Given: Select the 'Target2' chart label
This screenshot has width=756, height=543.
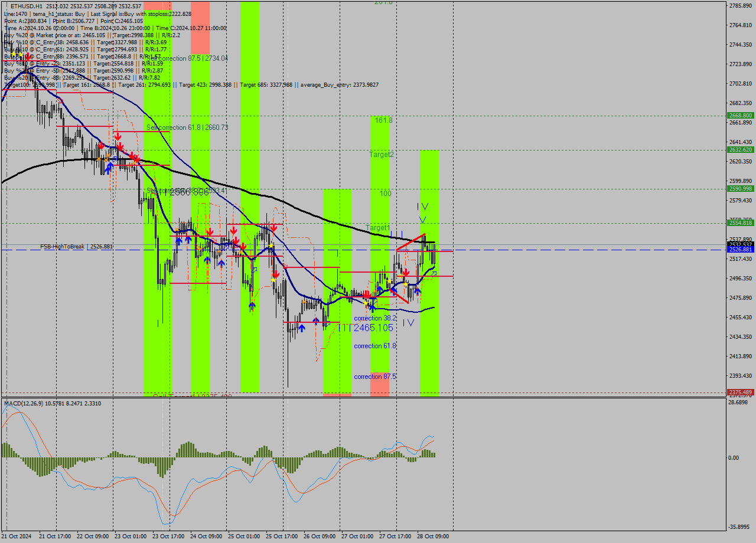Looking at the screenshot, I should (x=382, y=155).
